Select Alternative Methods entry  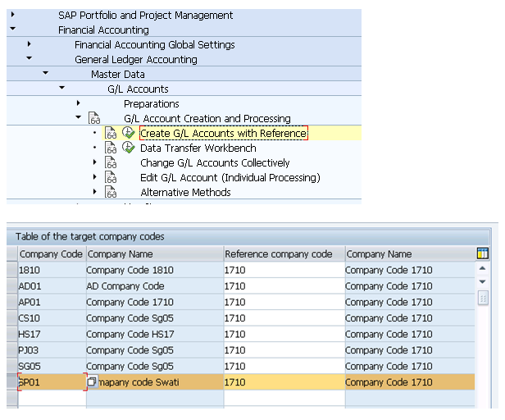point(185,193)
